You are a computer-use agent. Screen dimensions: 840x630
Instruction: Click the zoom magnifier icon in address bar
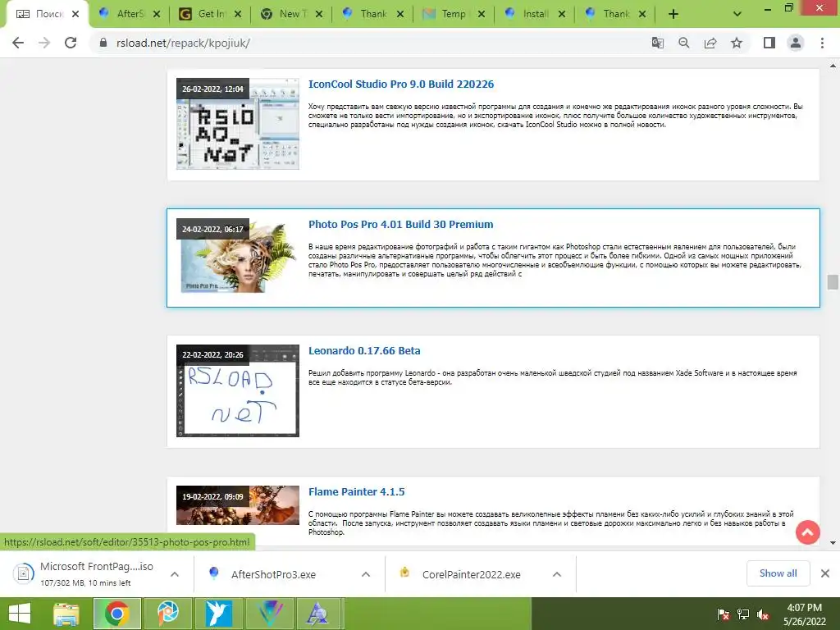684,43
